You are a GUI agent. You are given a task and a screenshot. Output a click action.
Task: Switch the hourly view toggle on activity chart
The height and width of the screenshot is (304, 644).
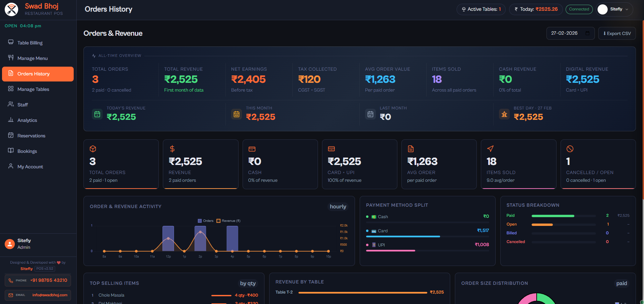(x=338, y=207)
